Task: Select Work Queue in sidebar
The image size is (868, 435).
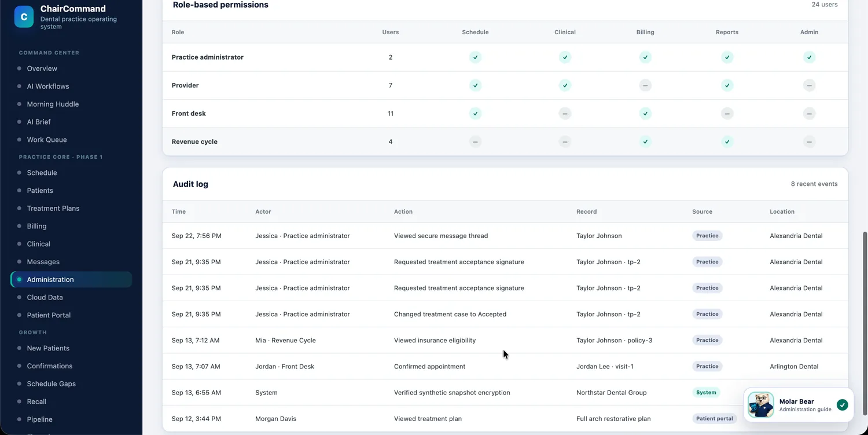Action: pos(71,140)
